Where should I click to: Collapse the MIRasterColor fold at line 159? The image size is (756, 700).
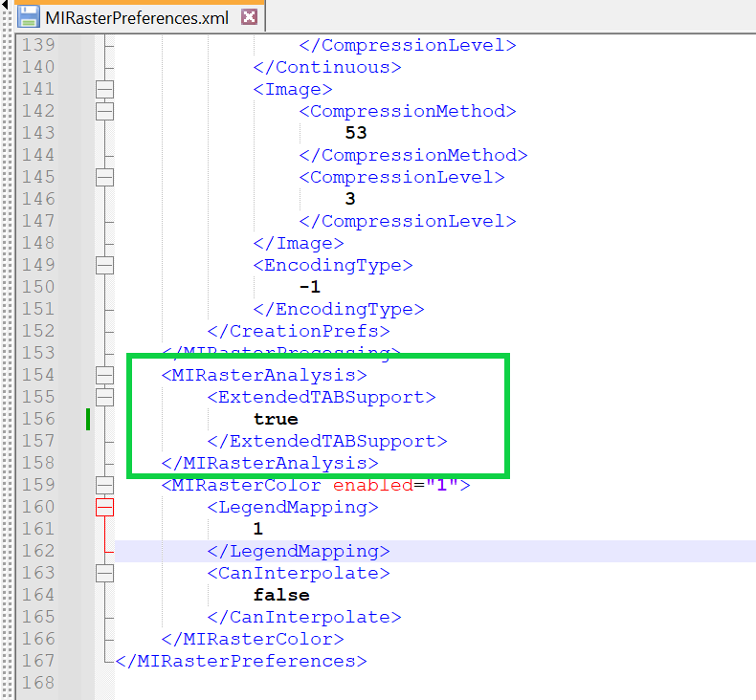click(x=104, y=485)
